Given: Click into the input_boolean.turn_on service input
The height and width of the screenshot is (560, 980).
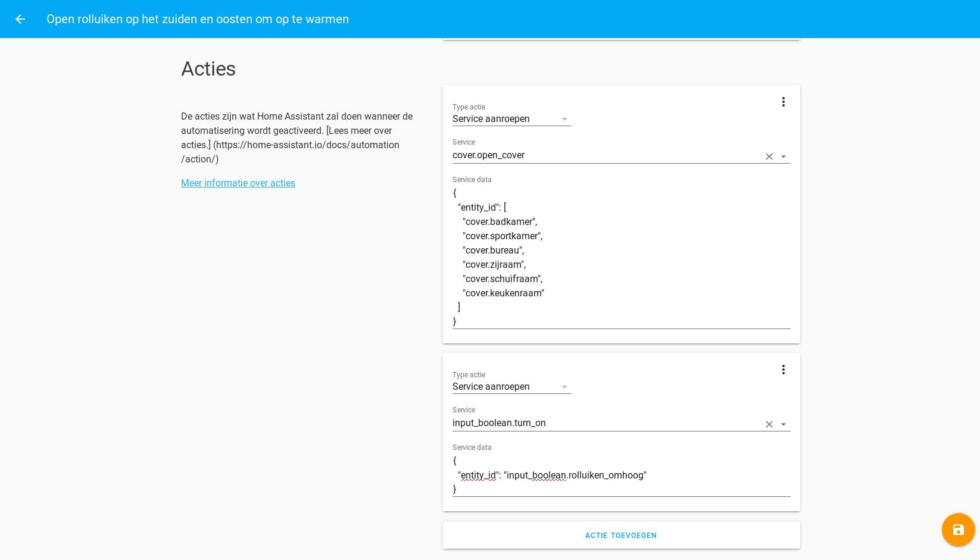Looking at the screenshot, I should [601, 423].
